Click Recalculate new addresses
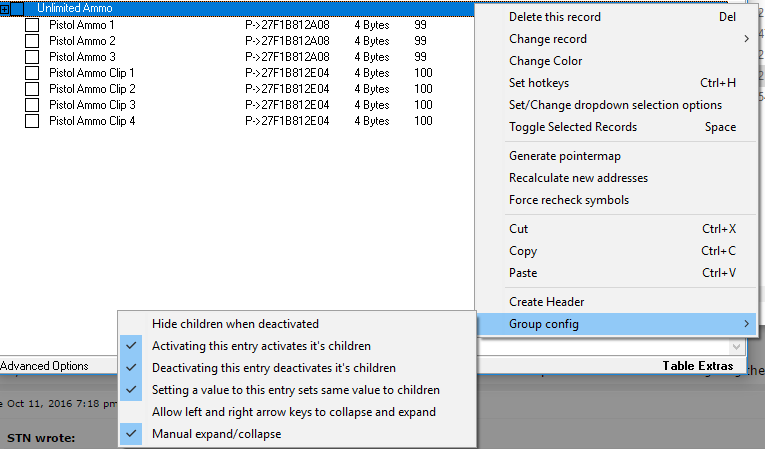765x449 pixels. 578,178
